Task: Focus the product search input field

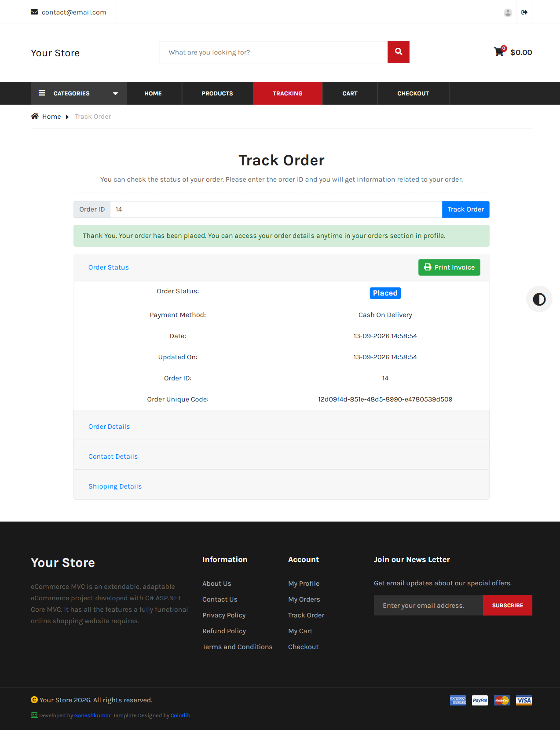Action: pyautogui.click(x=274, y=52)
